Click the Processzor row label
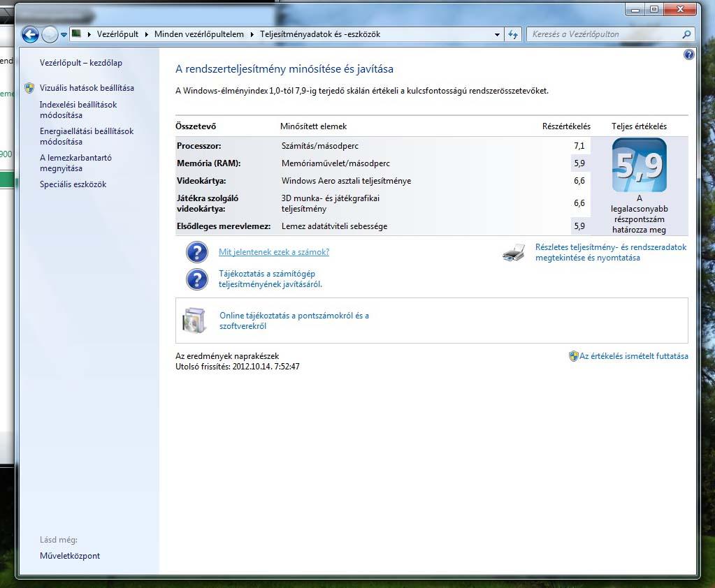The width and height of the screenshot is (715, 588). pos(198,146)
